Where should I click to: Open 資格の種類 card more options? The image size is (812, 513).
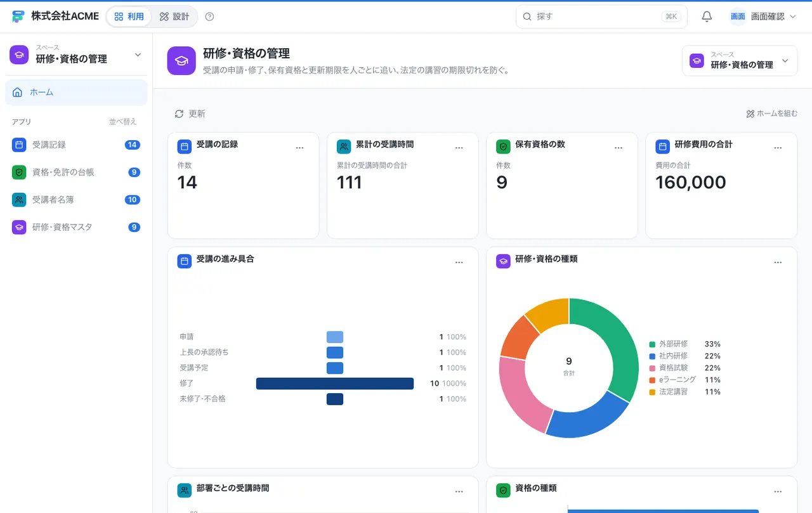click(x=778, y=491)
